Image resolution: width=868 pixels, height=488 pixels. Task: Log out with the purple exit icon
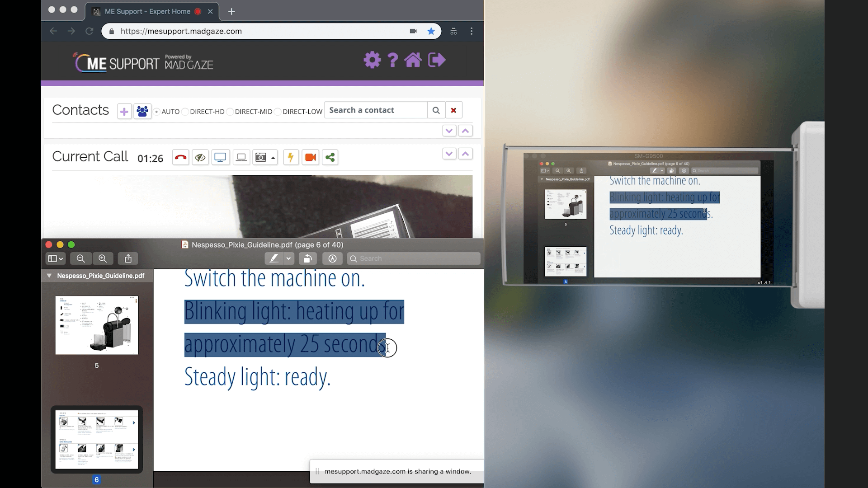click(x=437, y=60)
